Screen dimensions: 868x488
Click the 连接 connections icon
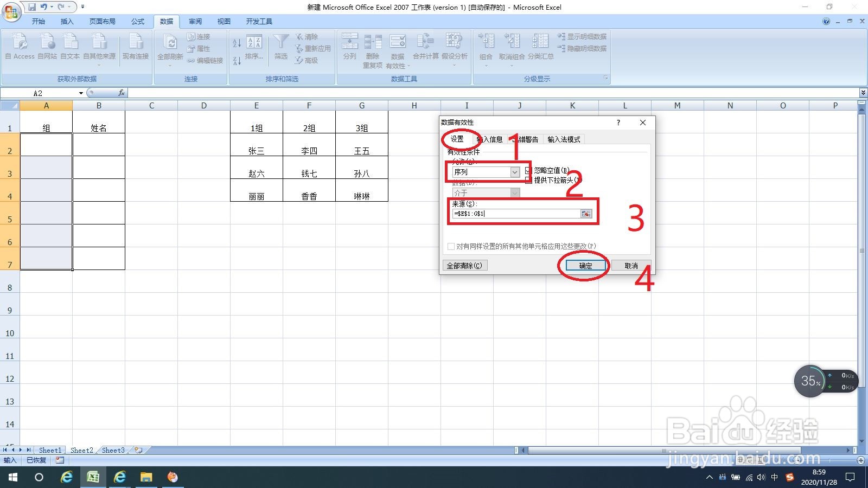(x=199, y=36)
